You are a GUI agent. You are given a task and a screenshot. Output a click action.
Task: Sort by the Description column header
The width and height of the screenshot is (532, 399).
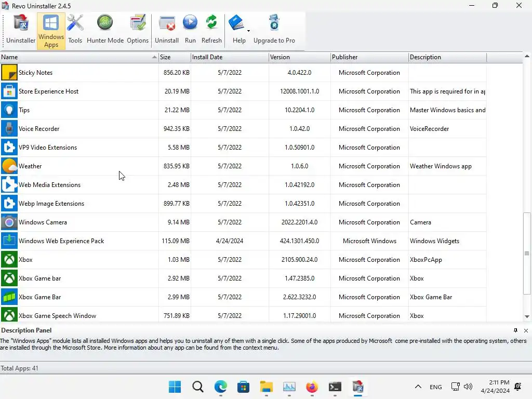pos(447,57)
